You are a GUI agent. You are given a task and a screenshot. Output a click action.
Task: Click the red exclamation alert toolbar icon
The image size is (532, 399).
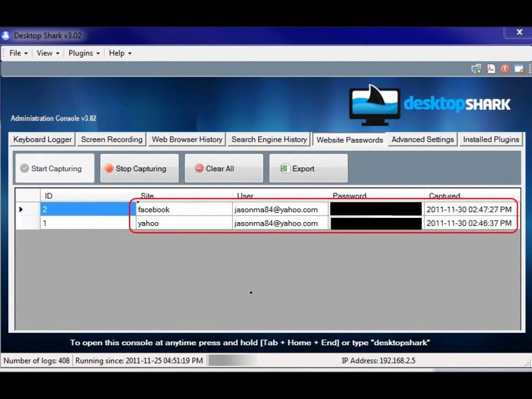[505, 69]
